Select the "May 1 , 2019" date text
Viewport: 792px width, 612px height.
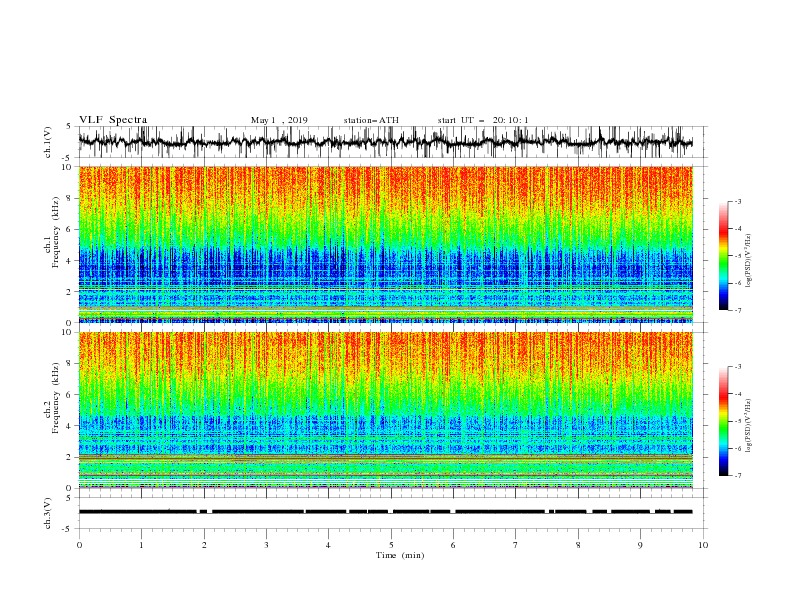(x=279, y=120)
